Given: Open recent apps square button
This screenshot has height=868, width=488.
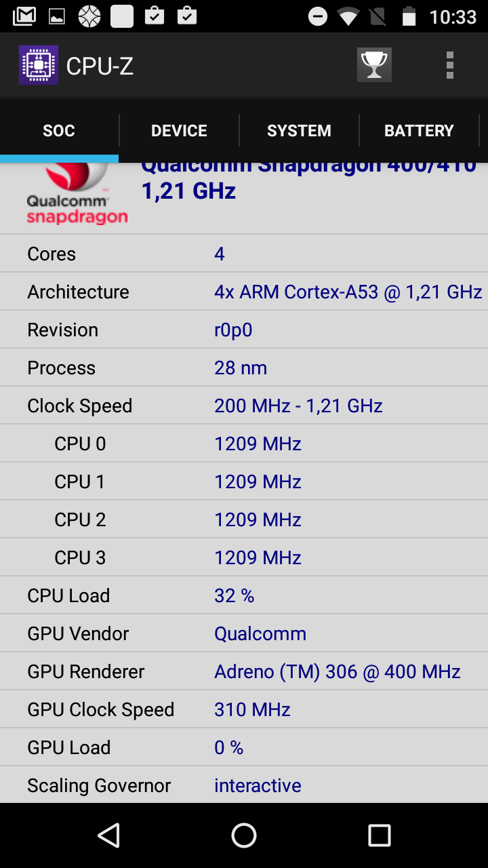Looking at the screenshot, I should pyautogui.click(x=380, y=835).
